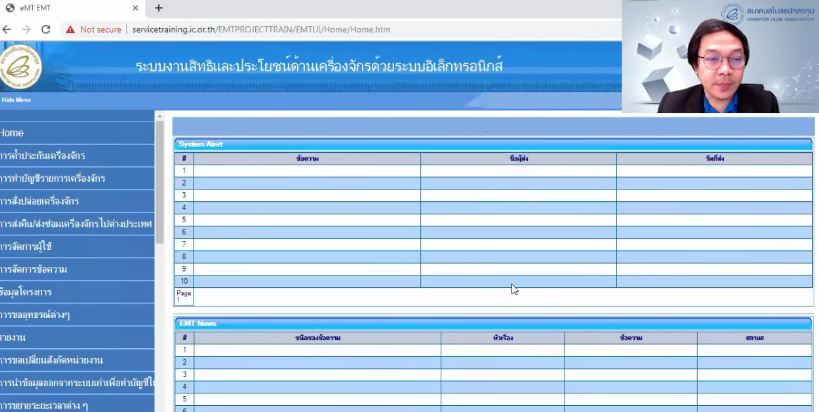The width and height of the screenshot is (819, 412).
Task: Open การส่งคืน/ส่งซ่อมเครื่องจักรไปต่างประเทศ menu
Action: pyautogui.click(x=77, y=223)
